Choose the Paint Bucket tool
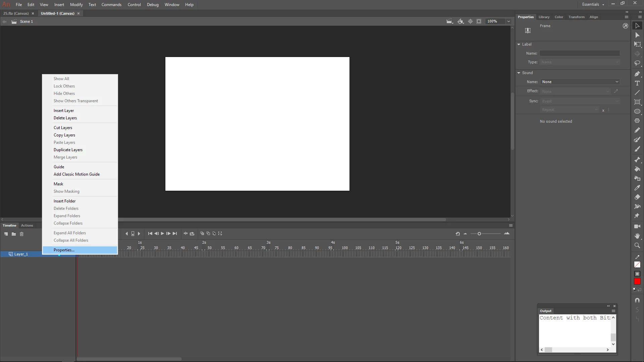Viewport: 644px width, 362px height. pos(637,169)
